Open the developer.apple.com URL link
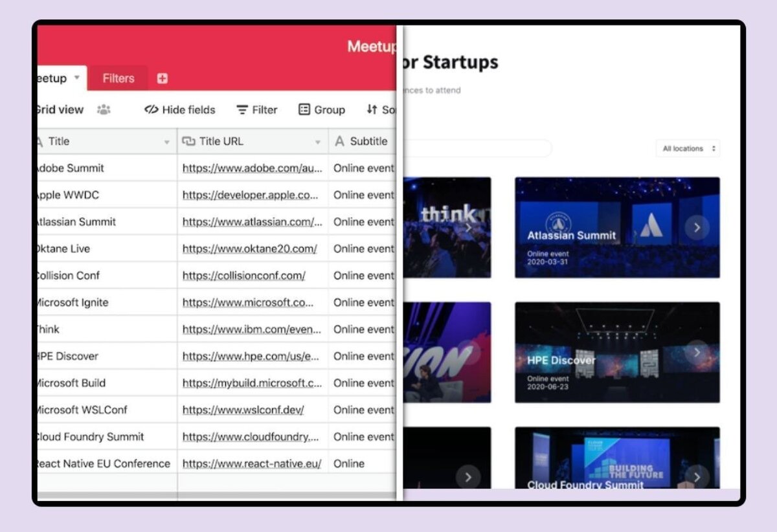The image size is (777, 532). tap(250, 195)
